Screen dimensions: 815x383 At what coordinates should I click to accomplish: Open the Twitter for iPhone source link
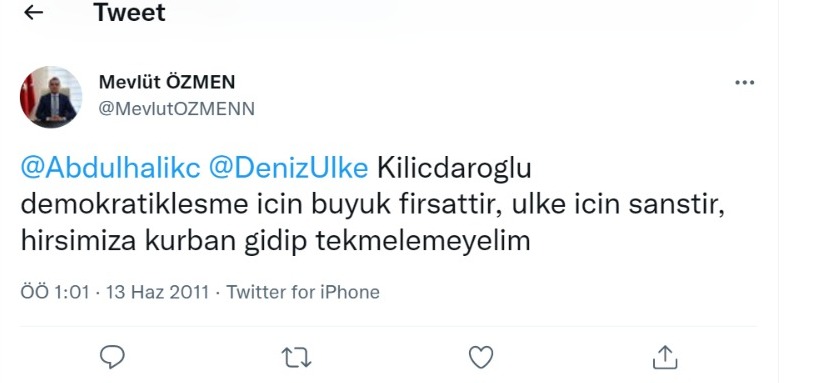pyautogui.click(x=303, y=292)
